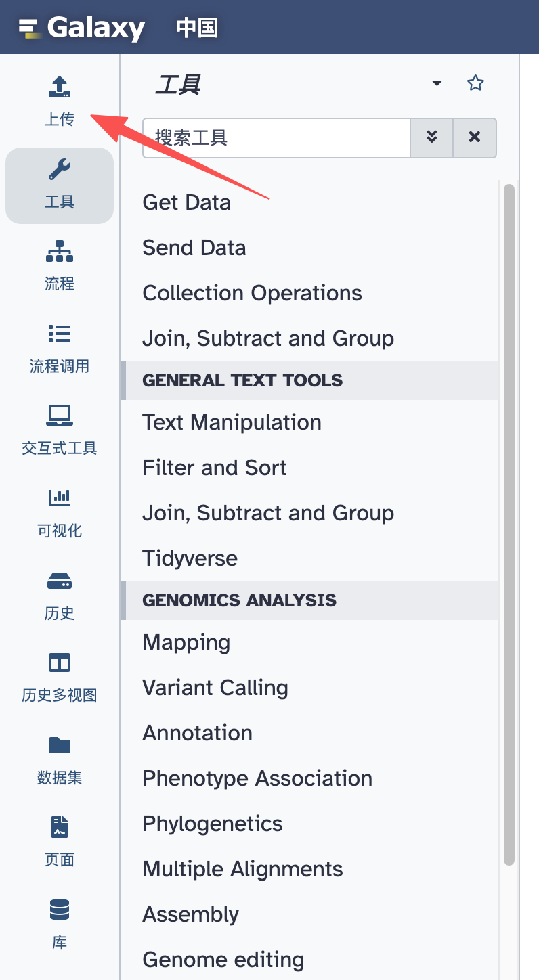The height and width of the screenshot is (980, 539).
Task: Open the 流程 workflow icon
Action: [x=60, y=251]
